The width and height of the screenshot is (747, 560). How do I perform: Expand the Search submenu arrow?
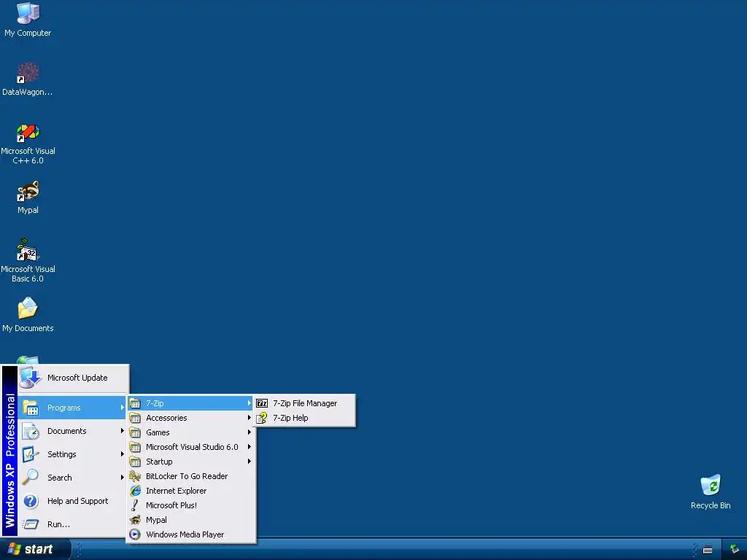pos(122,477)
